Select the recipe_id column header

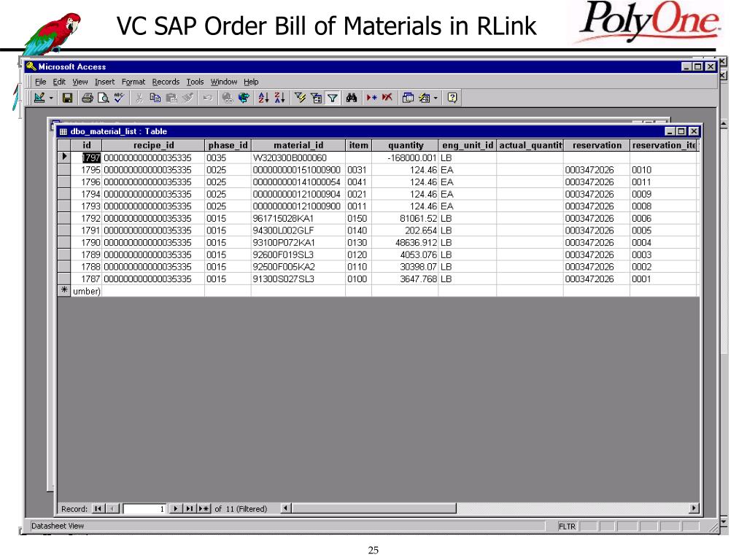coord(153,145)
